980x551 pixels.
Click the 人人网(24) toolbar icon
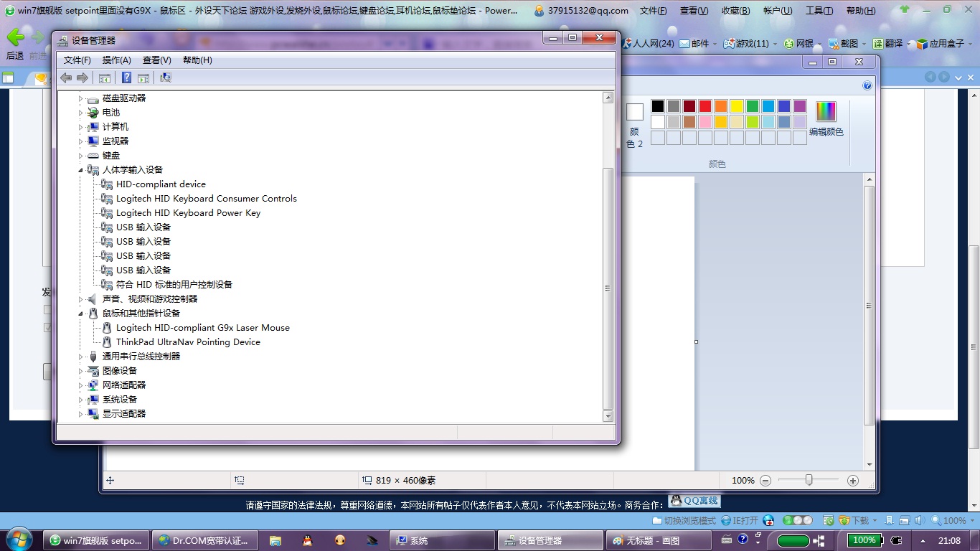click(626, 44)
